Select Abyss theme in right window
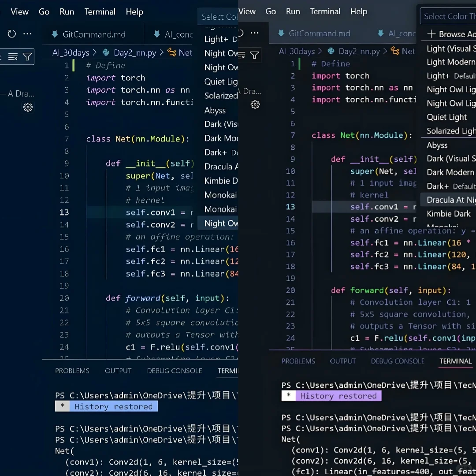 [x=448, y=145]
